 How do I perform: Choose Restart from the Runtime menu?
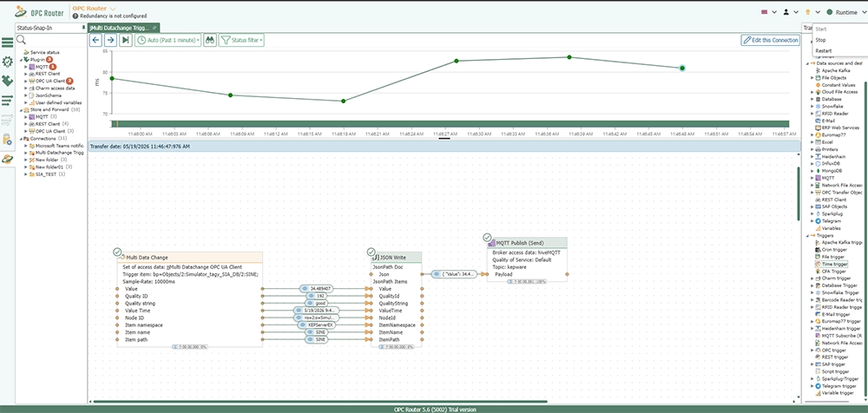[x=824, y=51]
